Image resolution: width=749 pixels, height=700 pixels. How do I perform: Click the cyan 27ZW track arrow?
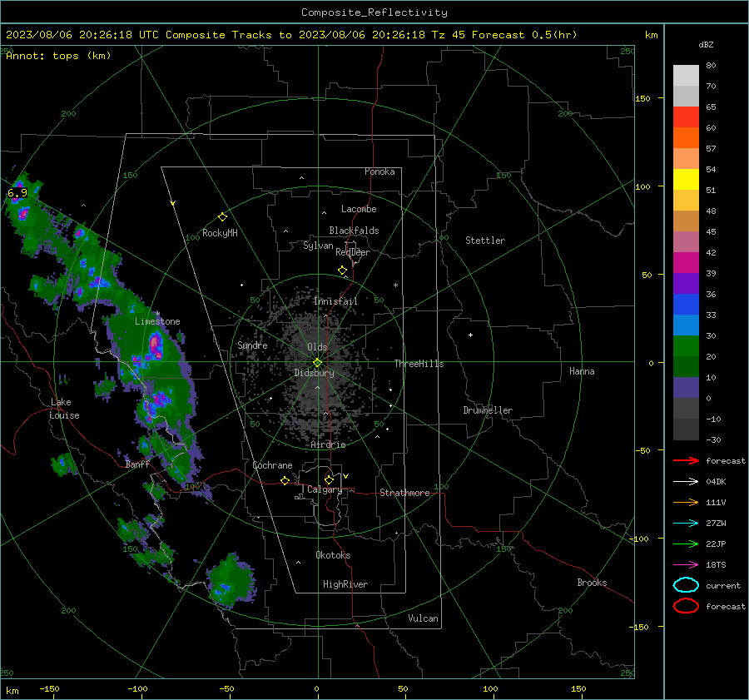(x=686, y=524)
